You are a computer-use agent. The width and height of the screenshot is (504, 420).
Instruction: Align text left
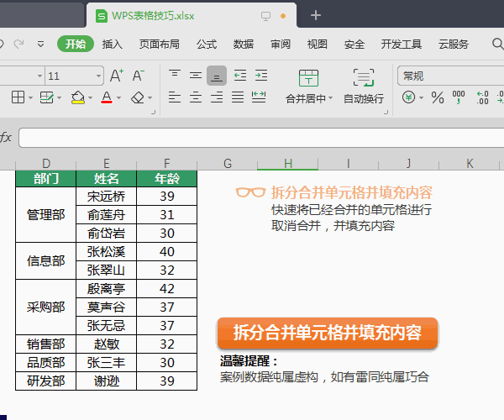tap(175, 97)
